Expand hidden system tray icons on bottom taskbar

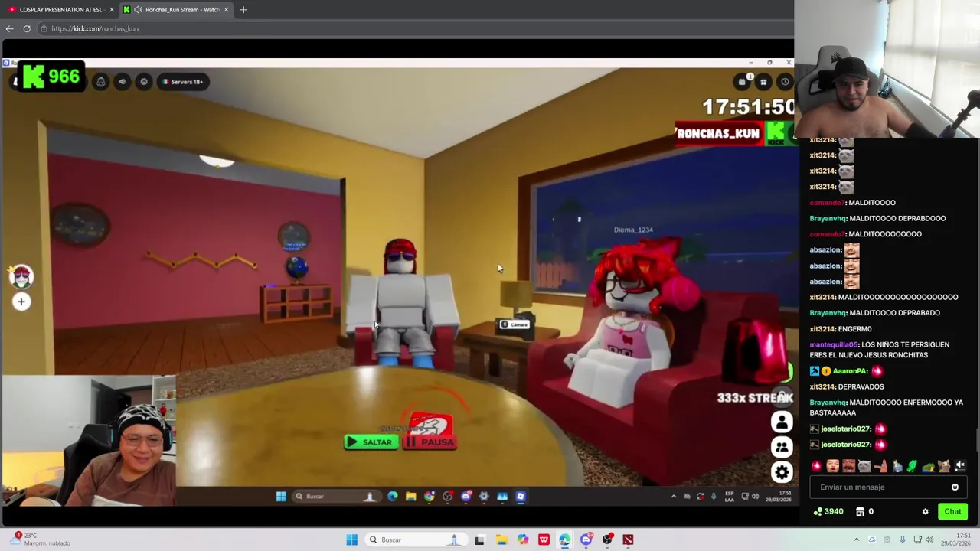pos(857,540)
